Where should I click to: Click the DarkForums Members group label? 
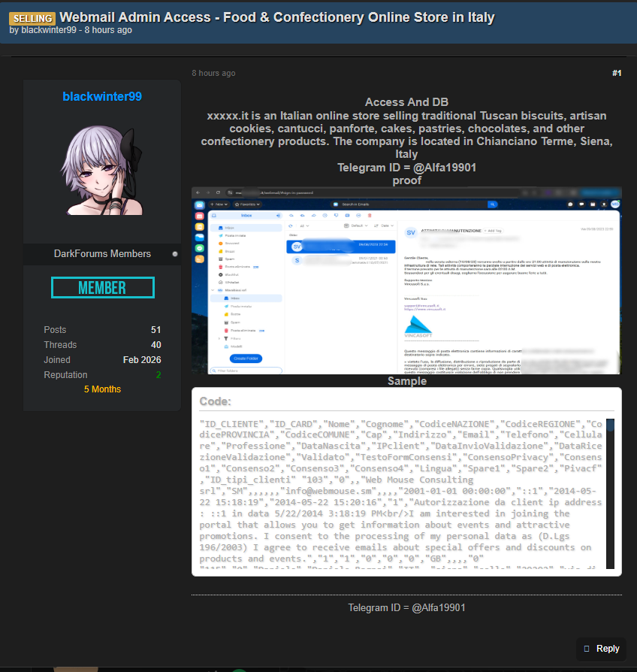[102, 254]
